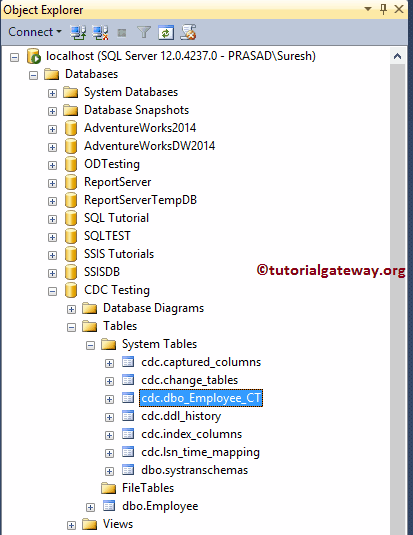This screenshot has width=413, height=535.
Task: Select the SSIS Tutorials database name
Action: (x=119, y=254)
